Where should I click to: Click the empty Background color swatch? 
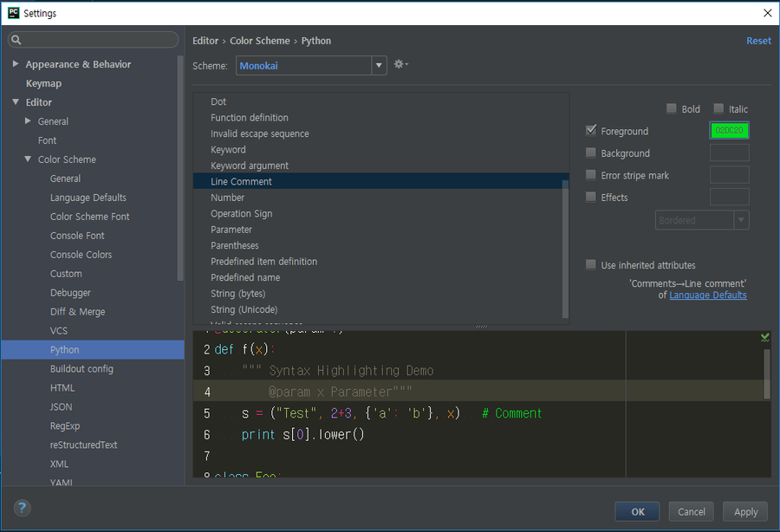click(x=729, y=152)
